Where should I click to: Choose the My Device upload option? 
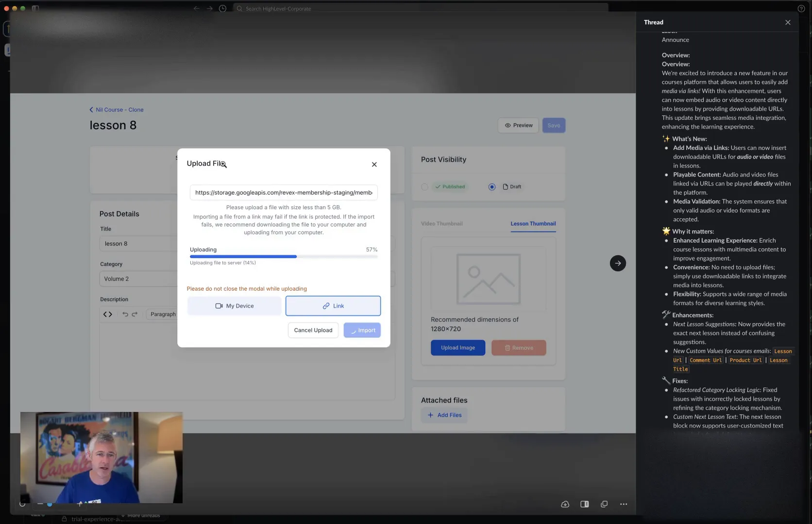pos(234,306)
